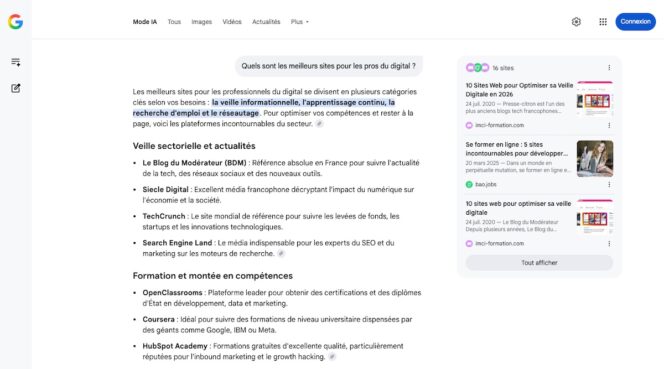Image resolution: width=664 pixels, height=369 pixels.
Task: Open options menu for 16 sites panel
Action: coord(609,68)
